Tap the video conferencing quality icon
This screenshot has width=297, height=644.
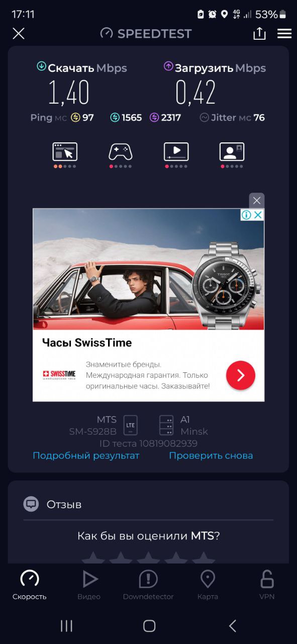click(232, 151)
